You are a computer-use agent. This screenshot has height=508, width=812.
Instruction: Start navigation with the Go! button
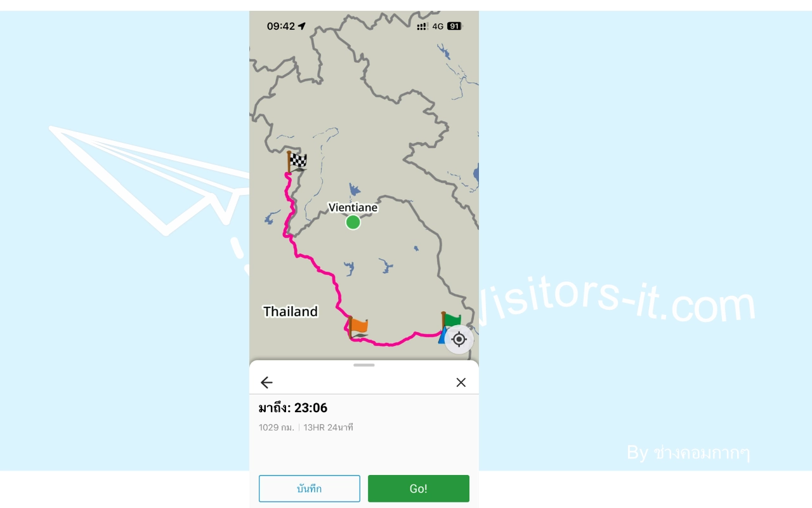(419, 488)
